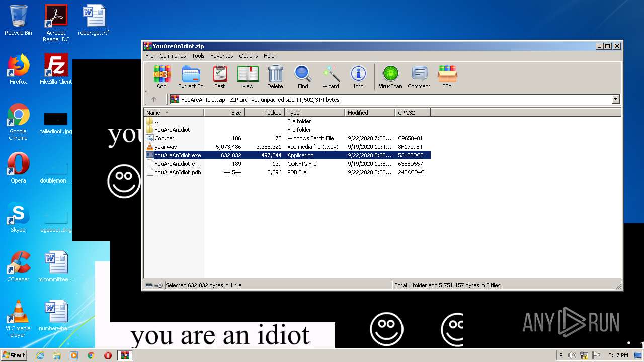Expand the archive path dropdown
Image resolution: width=644 pixels, height=362 pixels.
click(615, 99)
